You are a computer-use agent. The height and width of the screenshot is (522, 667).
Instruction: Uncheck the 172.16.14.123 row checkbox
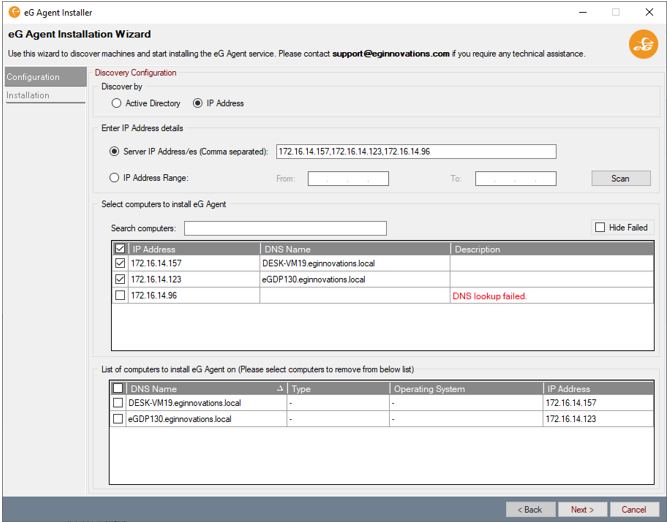click(x=120, y=280)
